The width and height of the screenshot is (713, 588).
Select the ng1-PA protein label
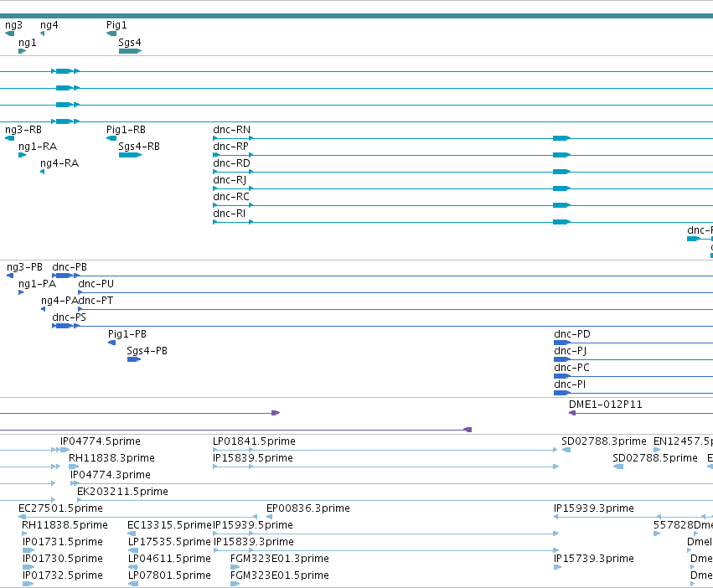[38, 284]
